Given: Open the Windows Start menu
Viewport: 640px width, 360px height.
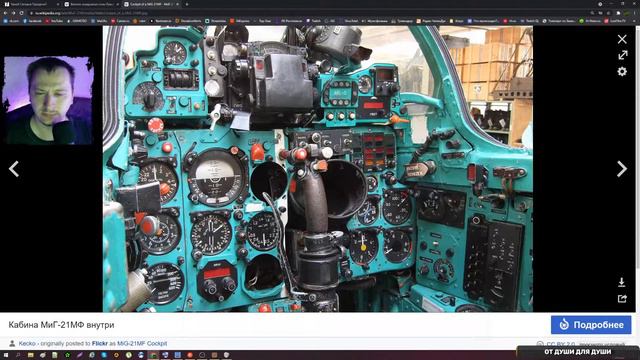Looking at the screenshot, I should coord(6,355).
